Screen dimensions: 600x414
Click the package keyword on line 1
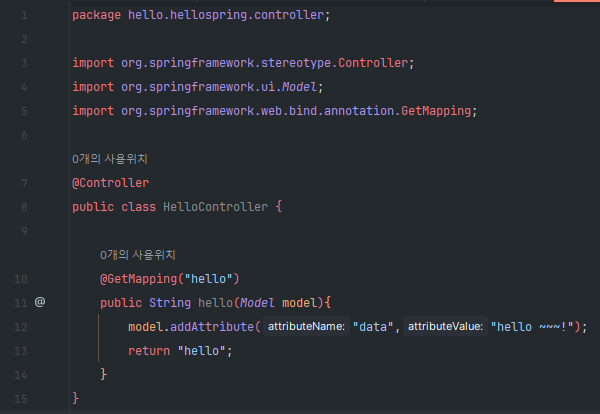coord(96,15)
